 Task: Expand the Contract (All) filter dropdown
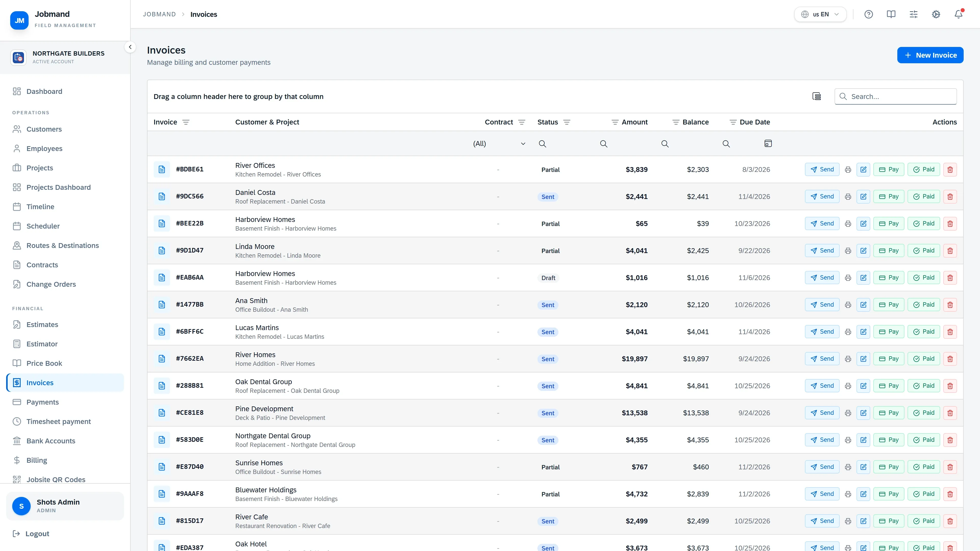pyautogui.click(x=523, y=144)
